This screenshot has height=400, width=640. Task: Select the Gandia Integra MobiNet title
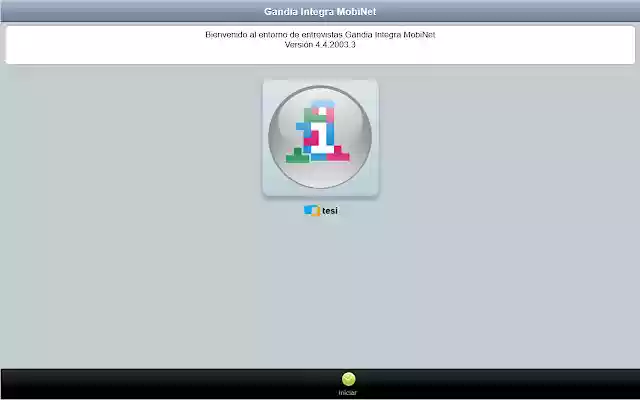[320, 11]
